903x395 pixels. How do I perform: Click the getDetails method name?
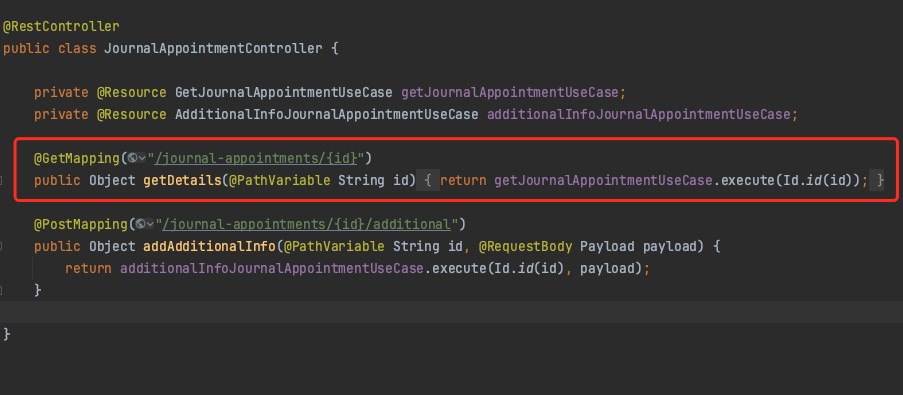[182, 180]
